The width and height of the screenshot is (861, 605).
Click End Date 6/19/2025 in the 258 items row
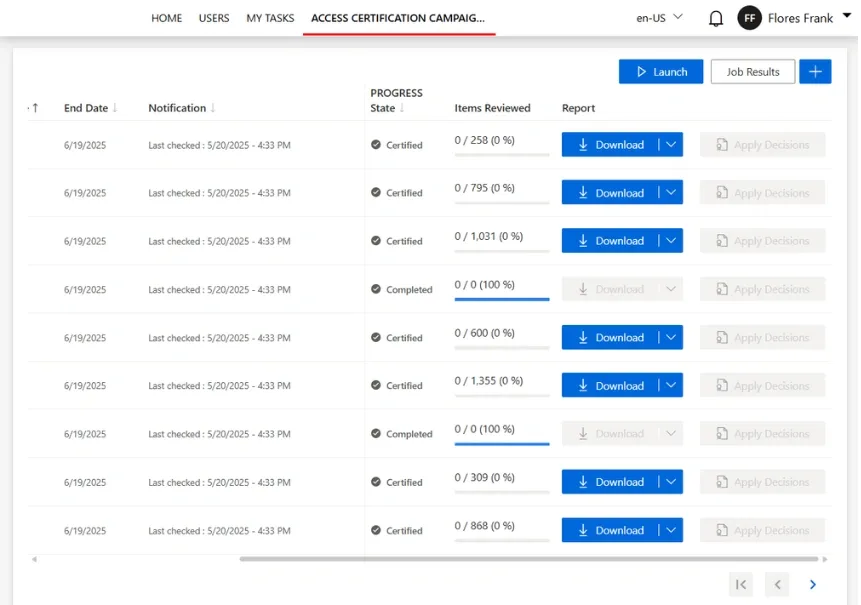click(85, 145)
